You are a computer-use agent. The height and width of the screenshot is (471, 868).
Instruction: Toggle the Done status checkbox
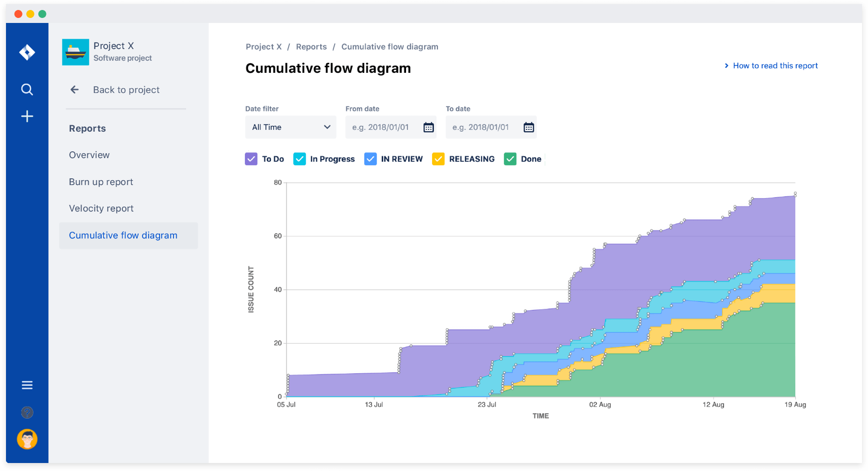click(510, 159)
